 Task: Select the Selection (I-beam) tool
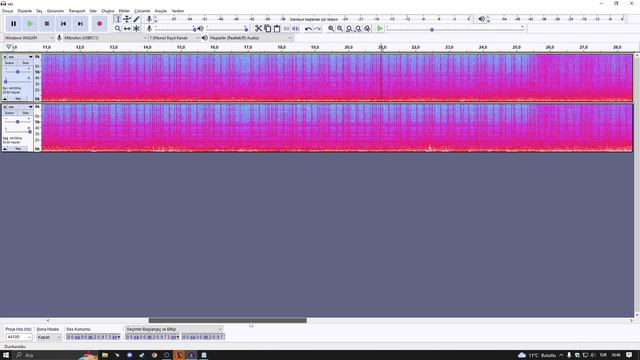tap(118, 19)
